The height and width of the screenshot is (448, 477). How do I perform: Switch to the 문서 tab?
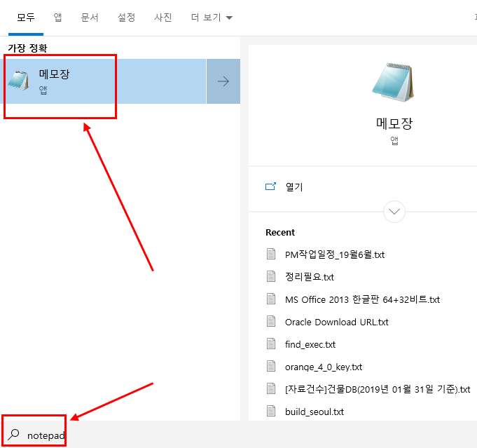click(90, 18)
